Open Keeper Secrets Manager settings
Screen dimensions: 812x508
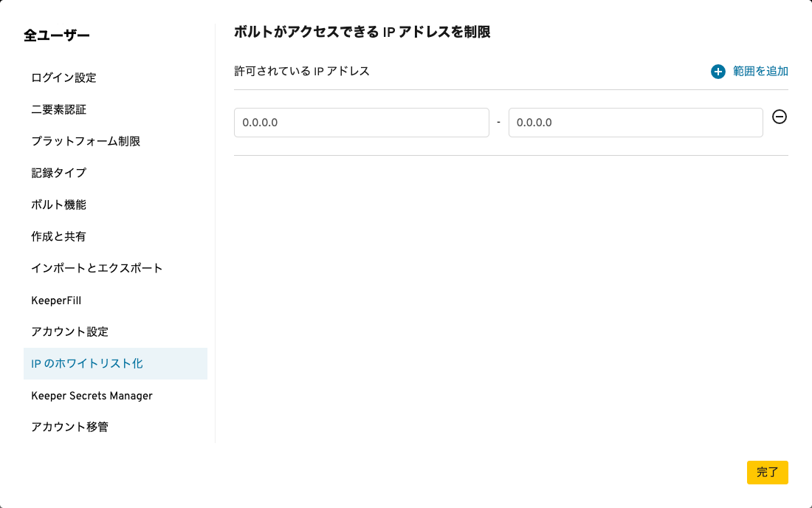[x=92, y=396]
